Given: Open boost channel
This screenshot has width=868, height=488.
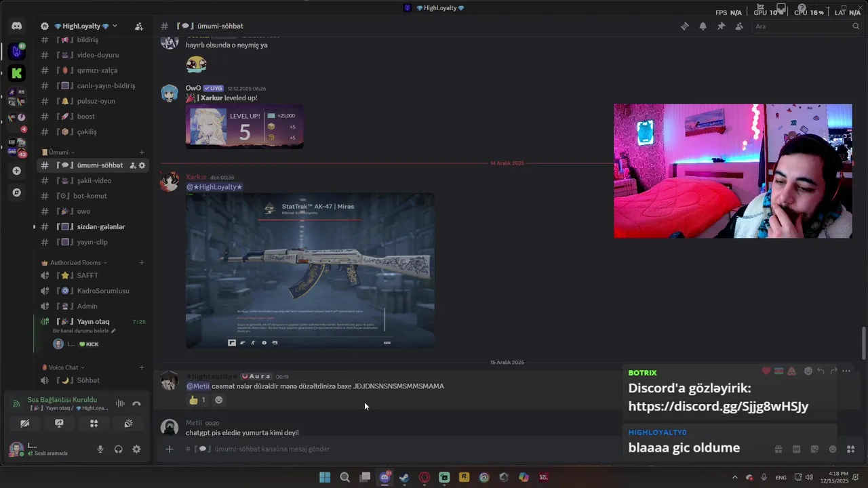Looking at the screenshot, I should click(x=87, y=117).
